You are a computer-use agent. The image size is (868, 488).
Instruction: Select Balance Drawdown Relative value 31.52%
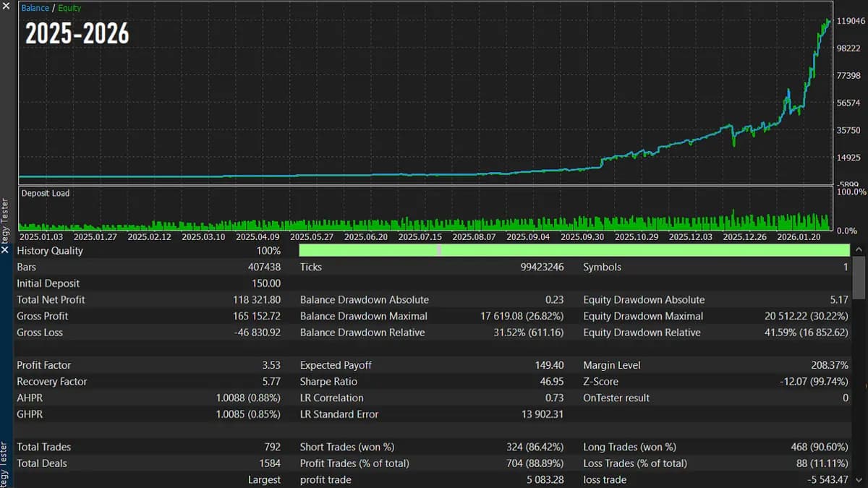[509, 333]
